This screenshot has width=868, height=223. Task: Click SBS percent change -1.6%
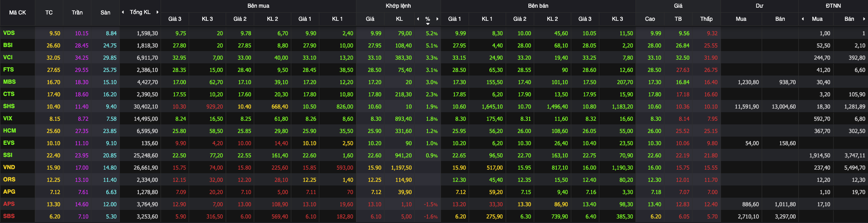point(431,217)
